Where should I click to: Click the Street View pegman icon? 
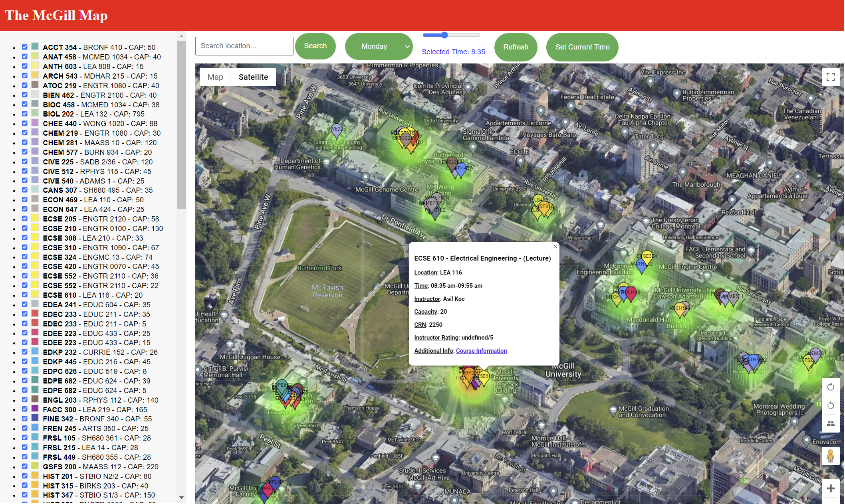tap(831, 456)
